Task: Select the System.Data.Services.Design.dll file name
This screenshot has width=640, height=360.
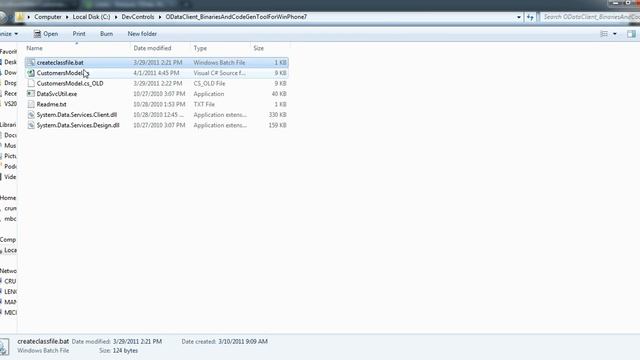Action: pos(78,125)
